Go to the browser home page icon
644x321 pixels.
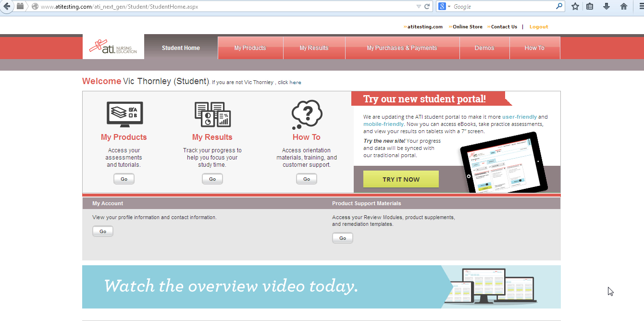point(623,6)
